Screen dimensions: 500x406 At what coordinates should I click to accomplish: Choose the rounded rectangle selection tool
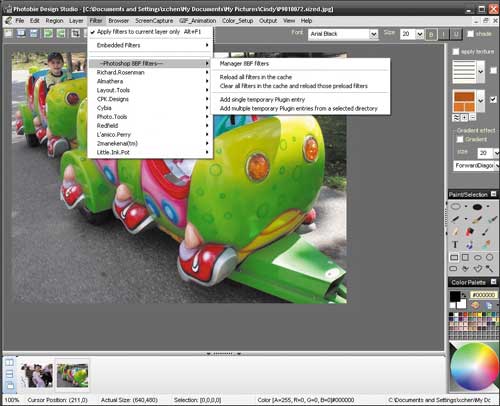click(453, 268)
